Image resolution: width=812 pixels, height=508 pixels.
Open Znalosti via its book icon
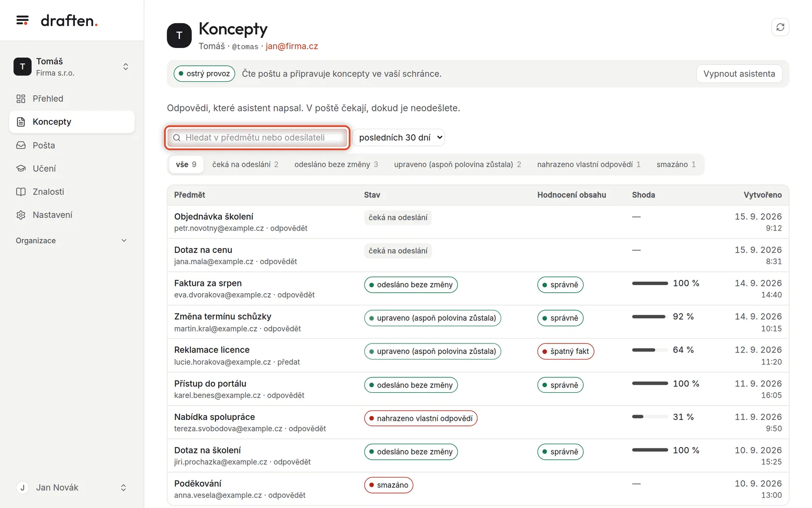21,192
